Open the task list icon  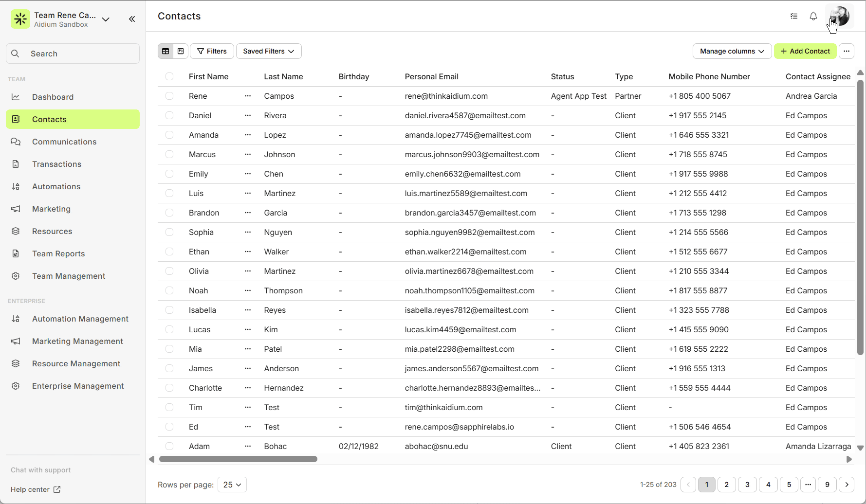pos(794,16)
